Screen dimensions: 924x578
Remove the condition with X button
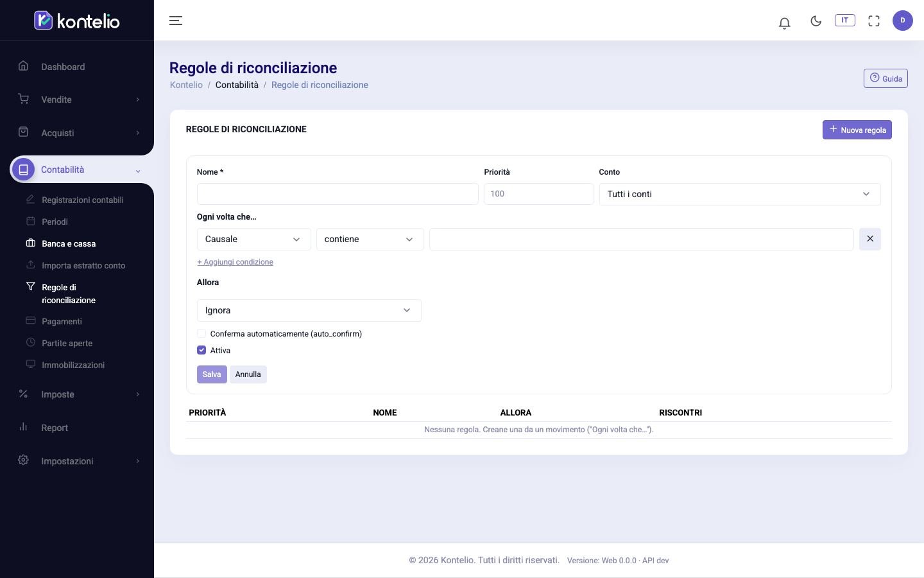pyautogui.click(x=870, y=239)
